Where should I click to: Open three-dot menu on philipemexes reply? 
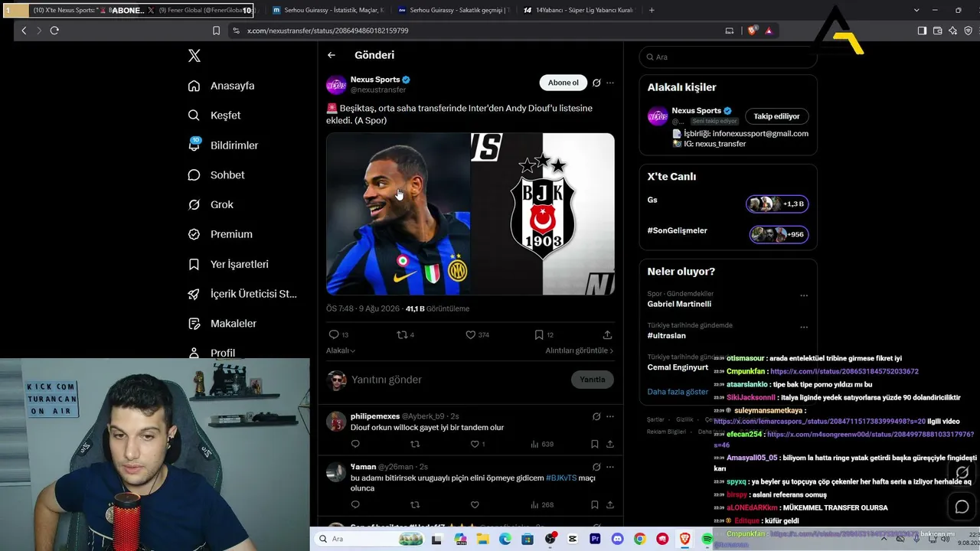610,416
